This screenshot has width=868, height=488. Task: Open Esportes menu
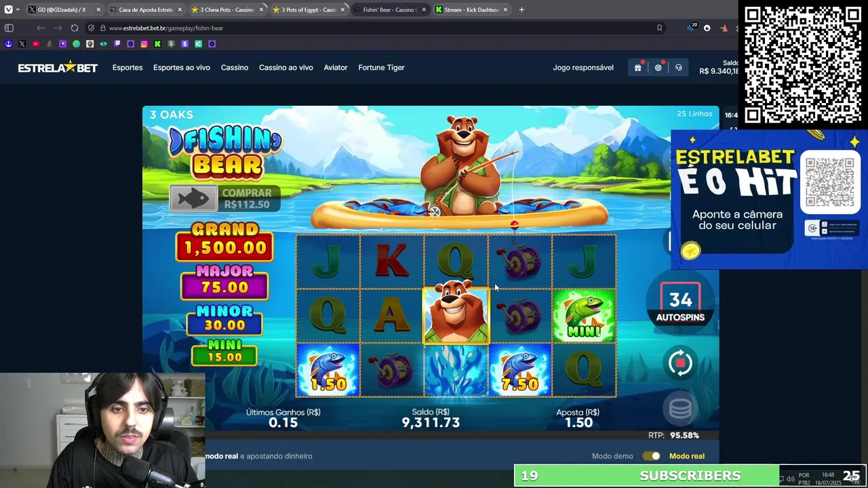point(127,68)
